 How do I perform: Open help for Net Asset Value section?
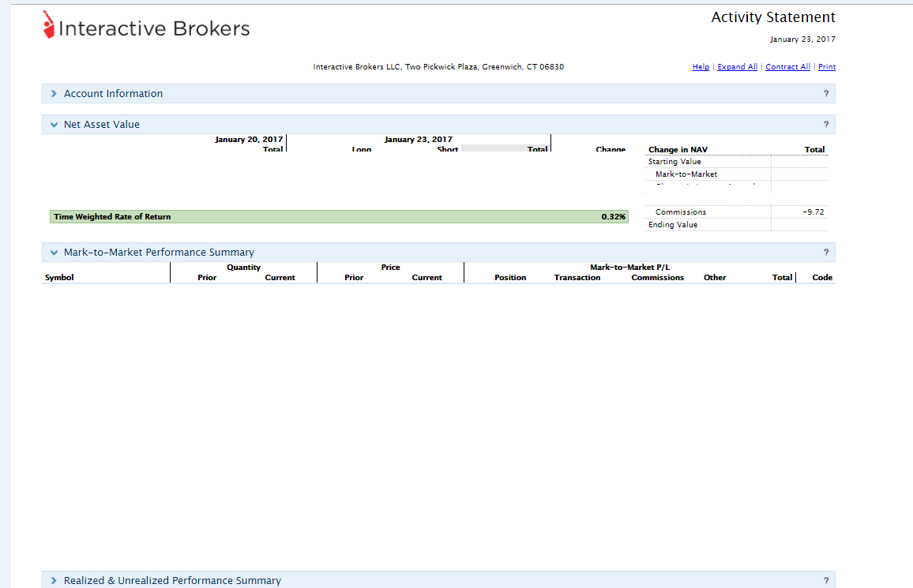(825, 125)
